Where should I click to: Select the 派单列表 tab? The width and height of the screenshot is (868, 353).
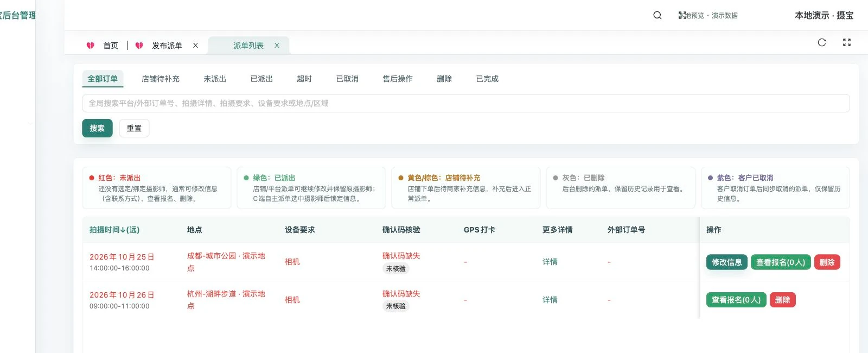point(248,46)
